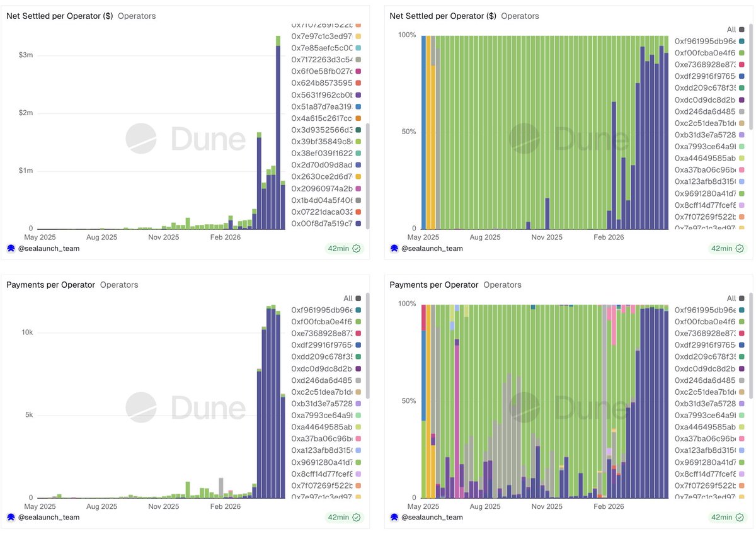Select 0xa7993ce64a9 entry in Payments count legend
Image resolution: width=756 pixels, height=534 pixels.
coord(326,415)
